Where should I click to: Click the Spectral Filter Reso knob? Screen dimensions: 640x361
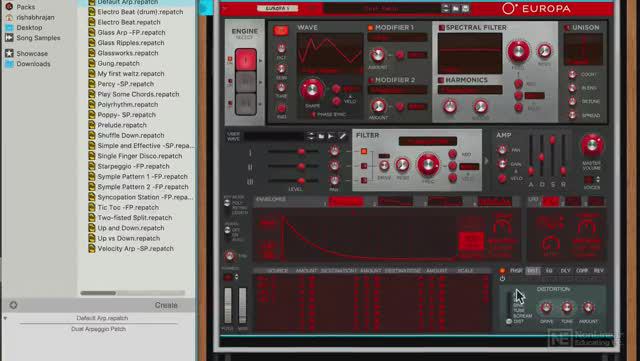544,51
